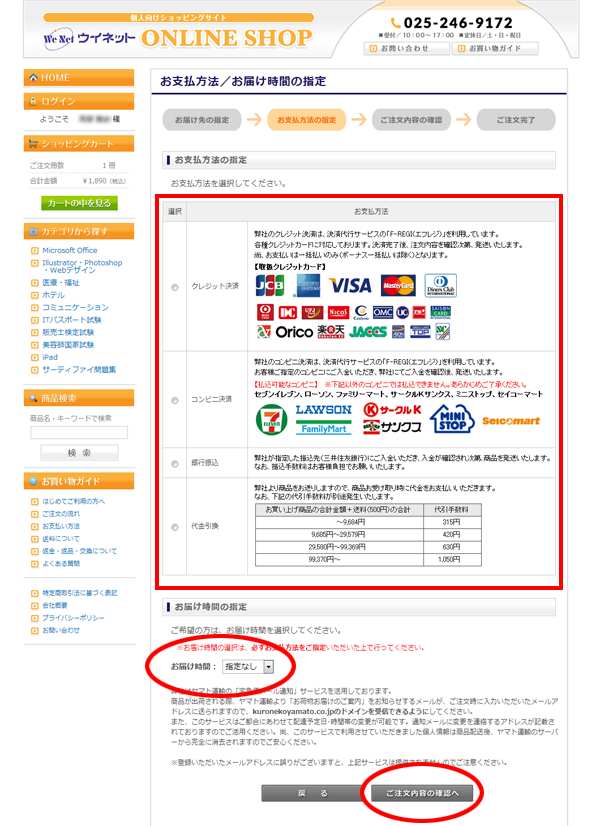Screen dimensions: 600x826
Task: Open the サーティファイ問題集 category link
Action: coord(79,370)
